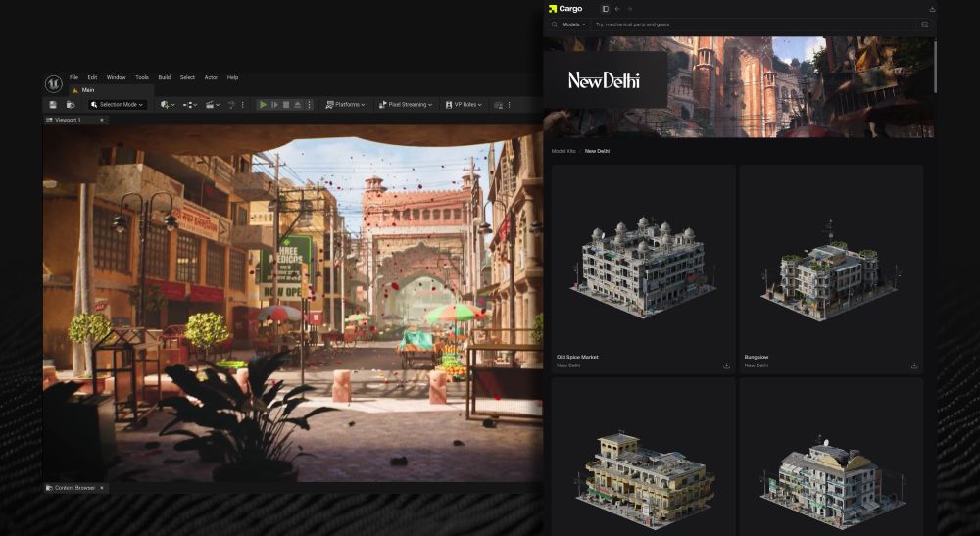The image size is (980, 536).
Task: Click the eject button in play controls
Action: pyautogui.click(x=298, y=104)
